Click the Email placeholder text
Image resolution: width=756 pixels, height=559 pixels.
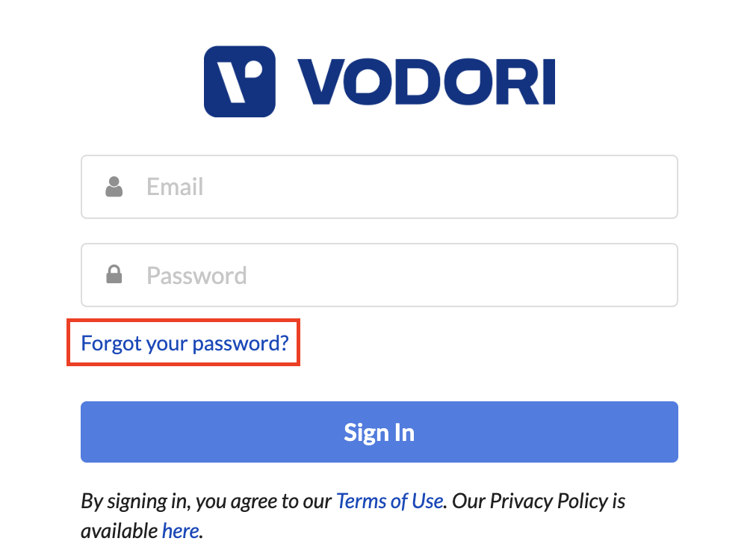tap(175, 187)
